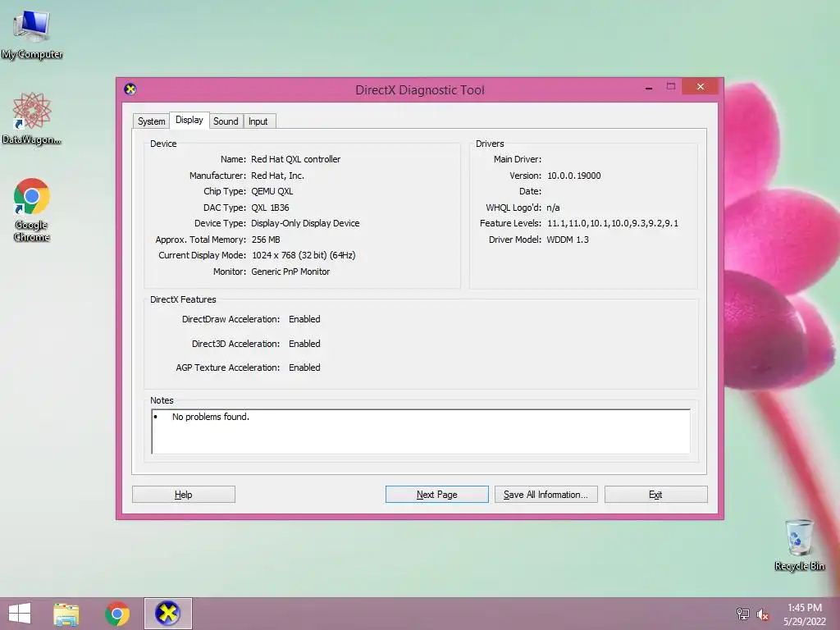Image resolution: width=840 pixels, height=630 pixels.
Task: Click the 'DirectX Features' group label
Action: (183, 299)
